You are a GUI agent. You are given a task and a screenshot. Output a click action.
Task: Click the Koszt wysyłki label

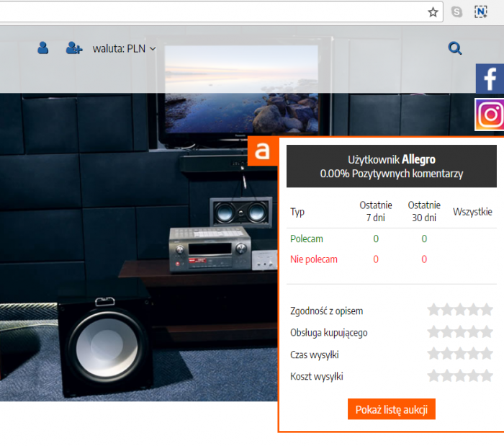pos(317,376)
